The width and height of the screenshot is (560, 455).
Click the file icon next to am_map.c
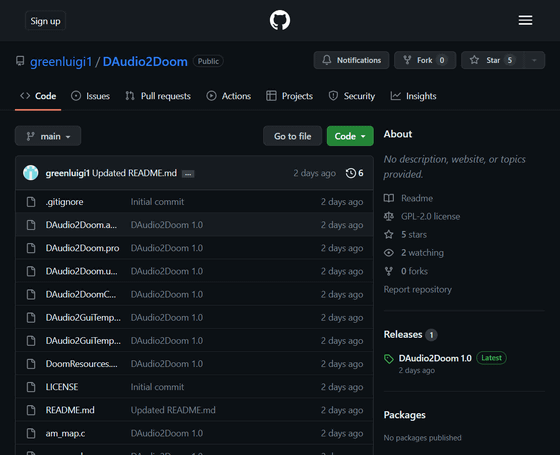(31, 433)
